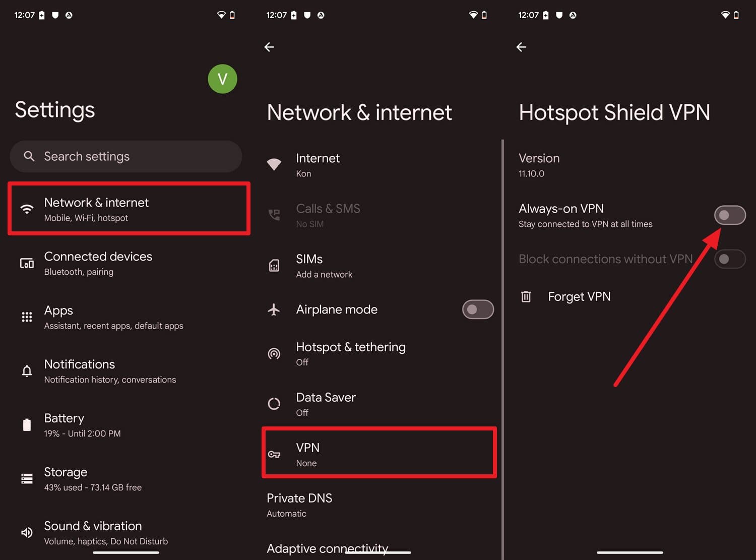Click the Hotspot & tethering icon

pos(274,354)
